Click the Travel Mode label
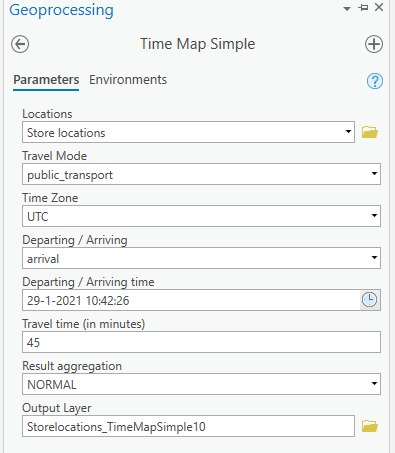Viewport: 395px width, 453px height. click(55, 156)
